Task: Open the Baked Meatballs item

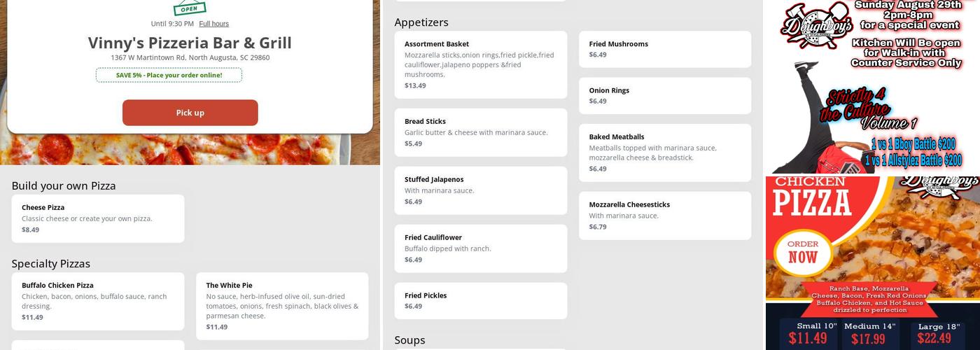Action: click(665, 153)
